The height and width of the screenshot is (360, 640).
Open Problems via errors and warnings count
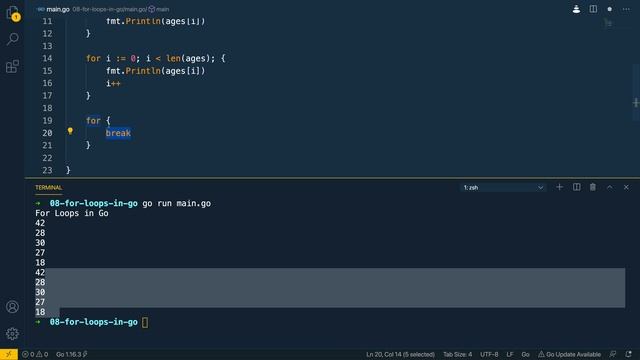(35, 354)
